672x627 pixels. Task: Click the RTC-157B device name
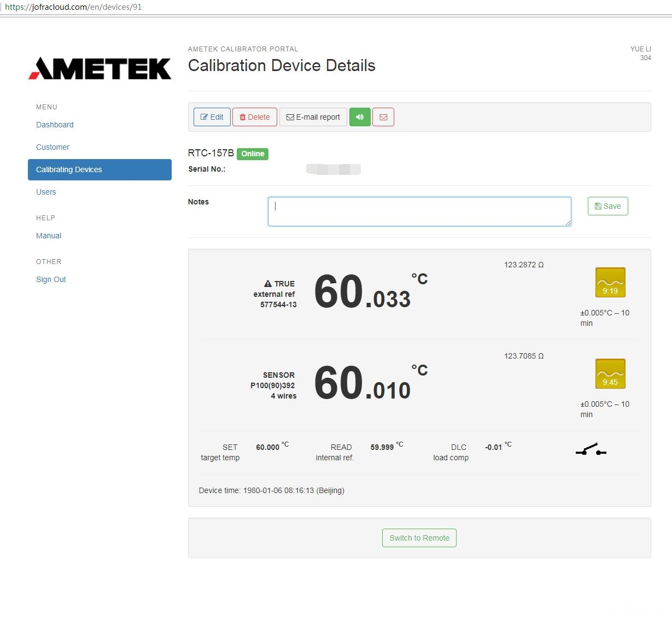click(211, 153)
